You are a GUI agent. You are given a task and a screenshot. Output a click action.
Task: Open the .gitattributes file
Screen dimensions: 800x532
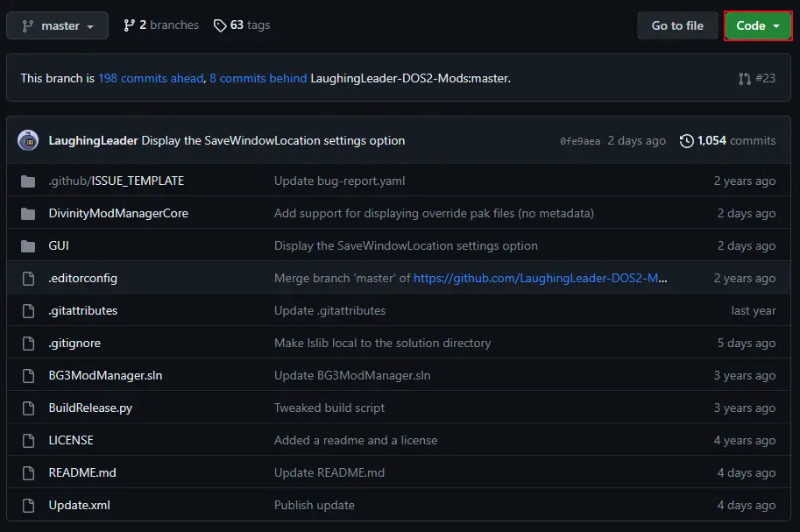82,310
